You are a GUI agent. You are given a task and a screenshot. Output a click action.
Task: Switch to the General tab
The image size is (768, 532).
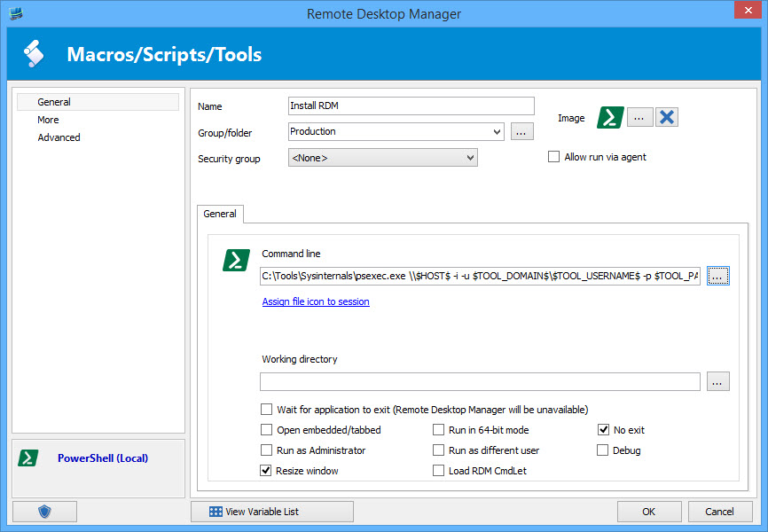[x=220, y=214]
